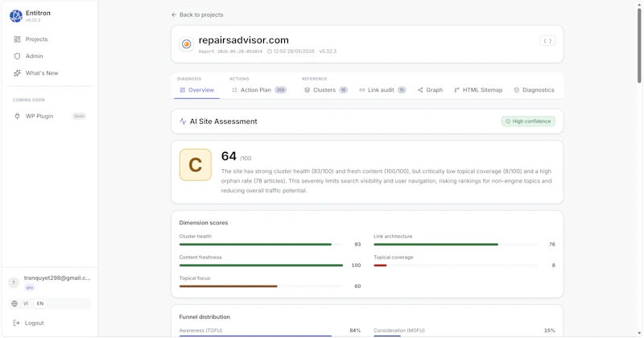Click the Dimension scores heading
This screenshot has width=644, height=338.
(204, 223)
